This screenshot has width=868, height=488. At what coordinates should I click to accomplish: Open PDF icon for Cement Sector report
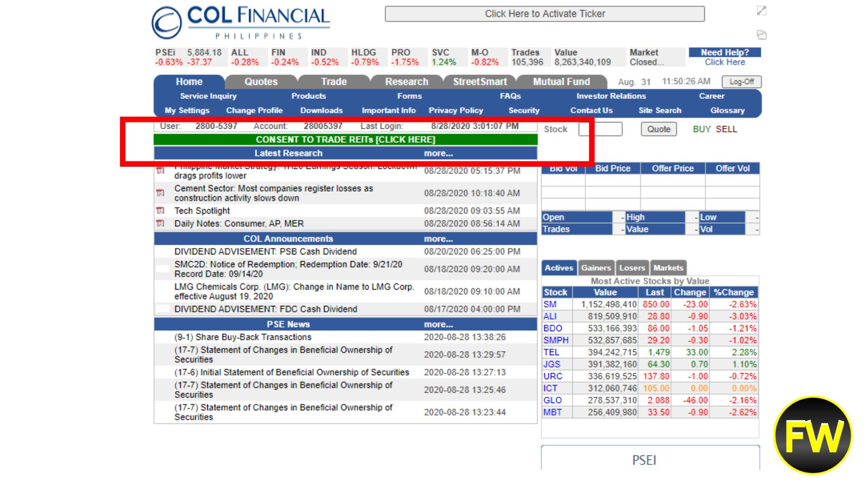(160, 193)
